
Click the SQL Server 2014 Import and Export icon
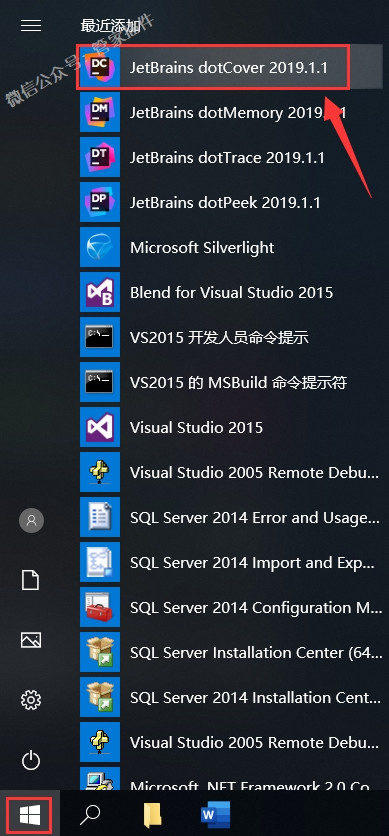coord(100,562)
